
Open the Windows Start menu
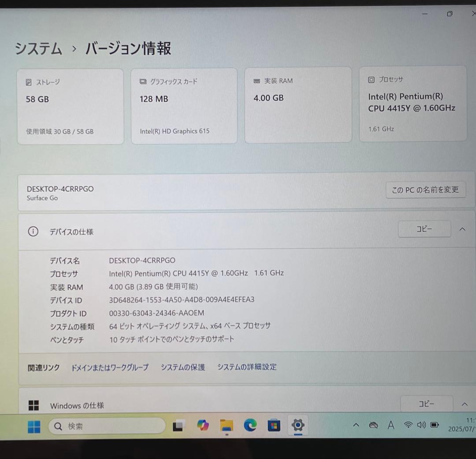33,426
